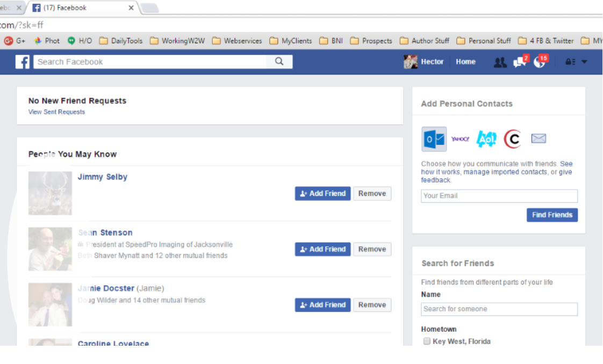This screenshot has height=364, width=603.
Task: Click Jimmy Selby's deer profile photo
Action: [50, 193]
